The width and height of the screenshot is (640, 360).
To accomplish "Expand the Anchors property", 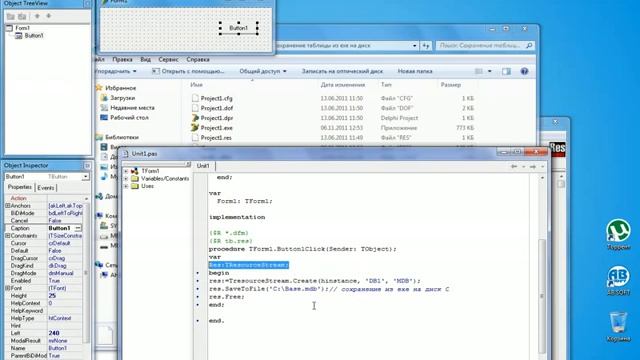I will click(7, 206).
